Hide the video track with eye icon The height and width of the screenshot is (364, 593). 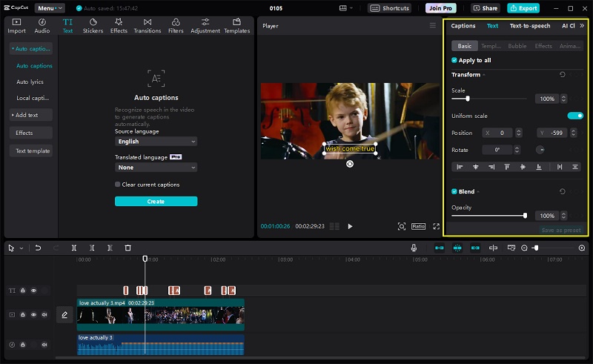point(33,314)
